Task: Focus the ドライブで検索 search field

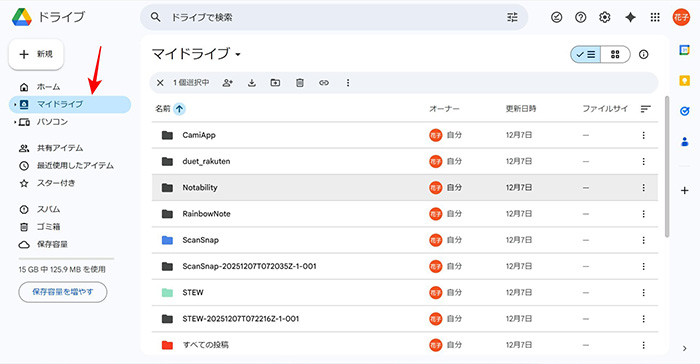Action: 335,17
